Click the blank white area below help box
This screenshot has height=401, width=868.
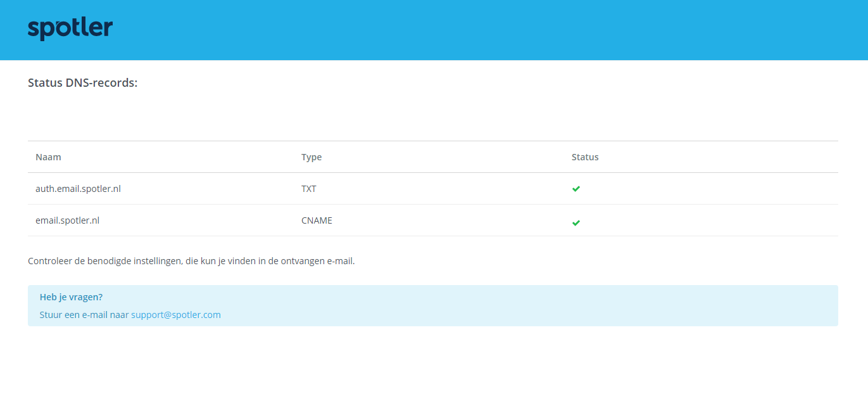pos(431,364)
